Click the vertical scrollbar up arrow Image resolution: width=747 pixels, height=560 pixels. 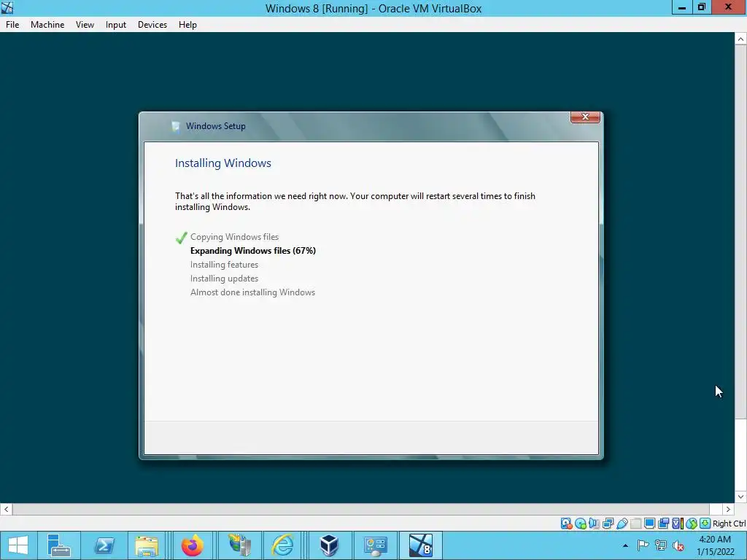(x=740, y=39)
